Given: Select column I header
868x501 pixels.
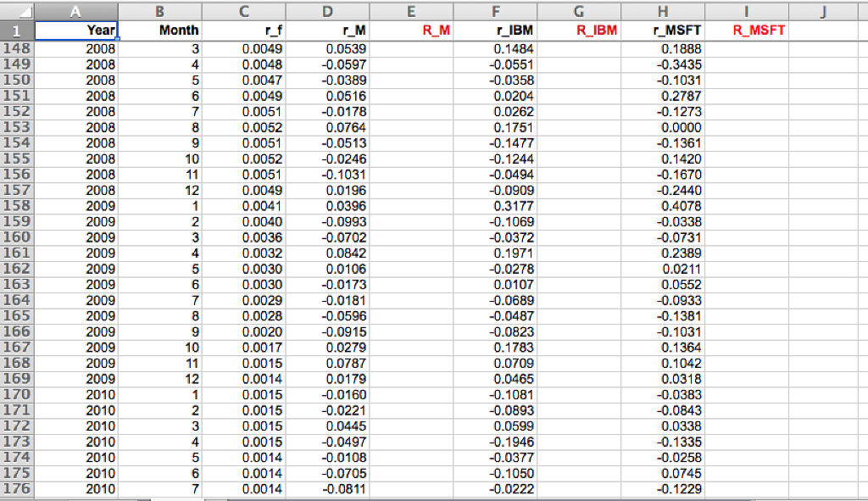Looking at the screenshot, I should coord(747,11).
